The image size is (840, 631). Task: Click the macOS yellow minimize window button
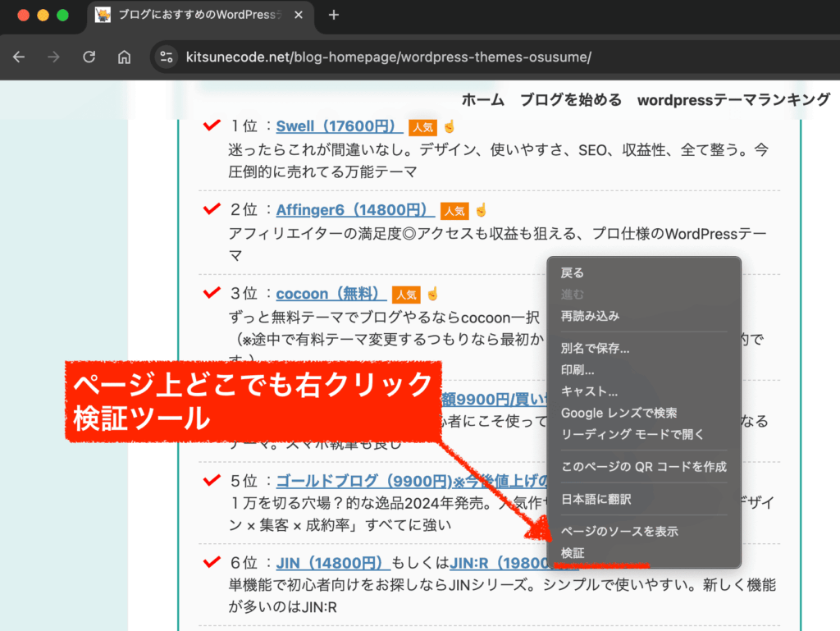43,15
